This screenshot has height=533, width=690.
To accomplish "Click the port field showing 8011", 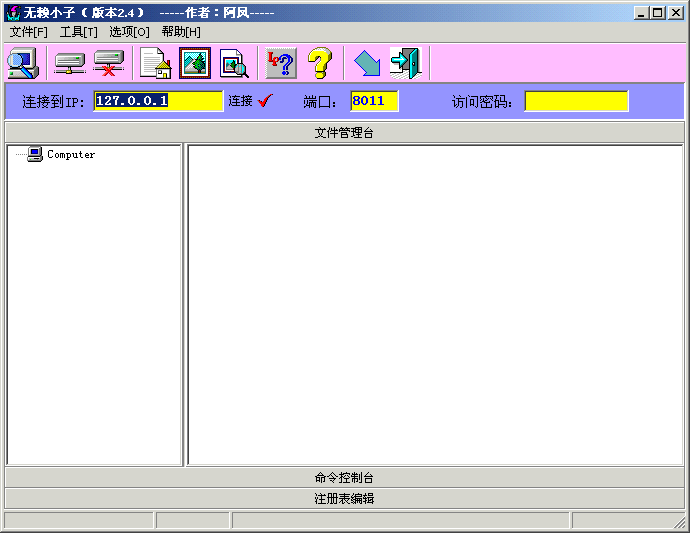I will tap(374, 101).
